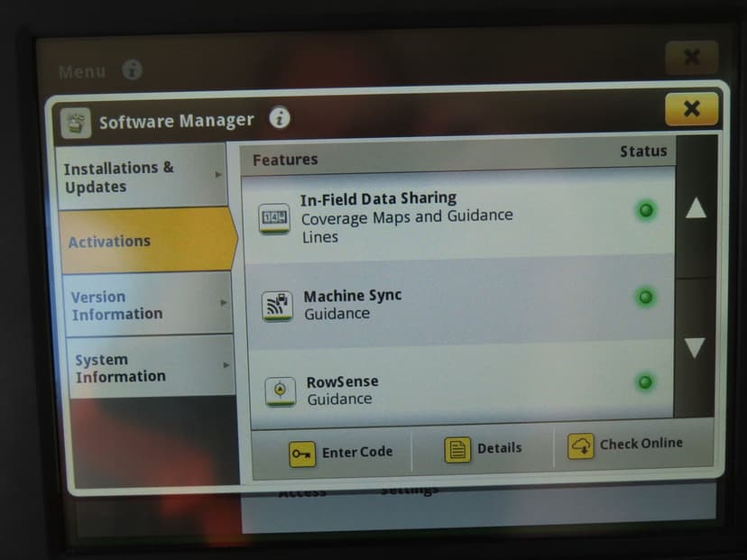This screenshot has height=560, width=747.
Task: Click RowSense green status indicator
Action: pos(645,382)
